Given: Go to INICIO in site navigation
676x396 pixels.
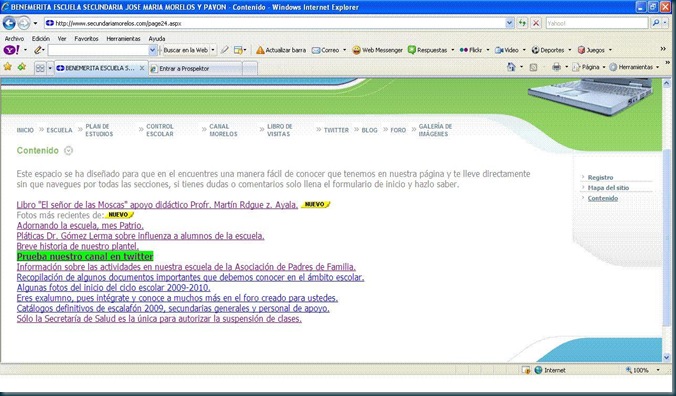Looking at the screenshot, I should pyautogui.click(x=25, y=130).
